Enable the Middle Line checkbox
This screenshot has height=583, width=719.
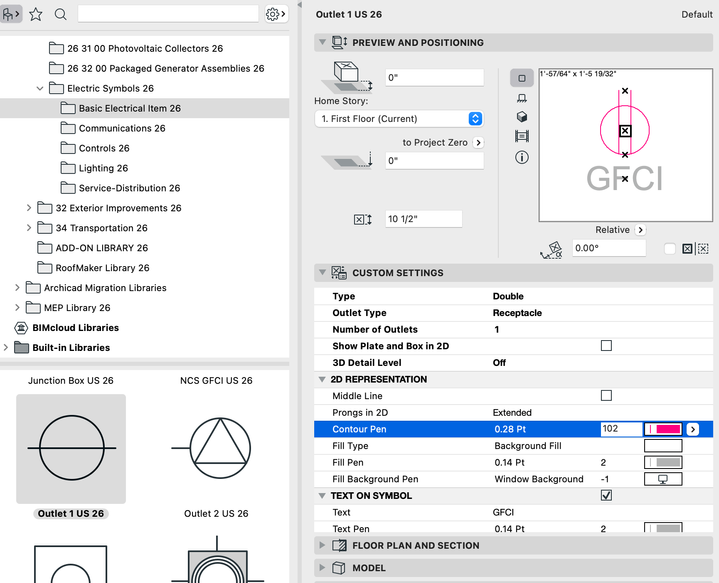605,396
